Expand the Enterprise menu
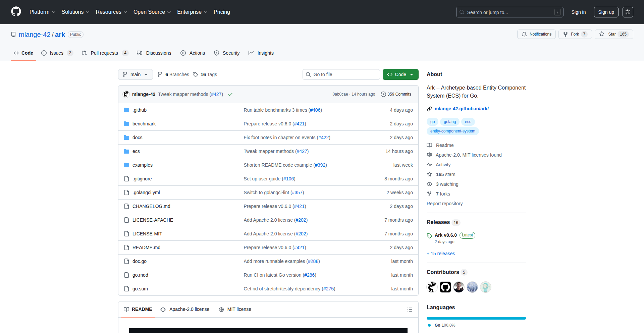Viewport: 644px width, 333px height. click(x=193, y=12)
